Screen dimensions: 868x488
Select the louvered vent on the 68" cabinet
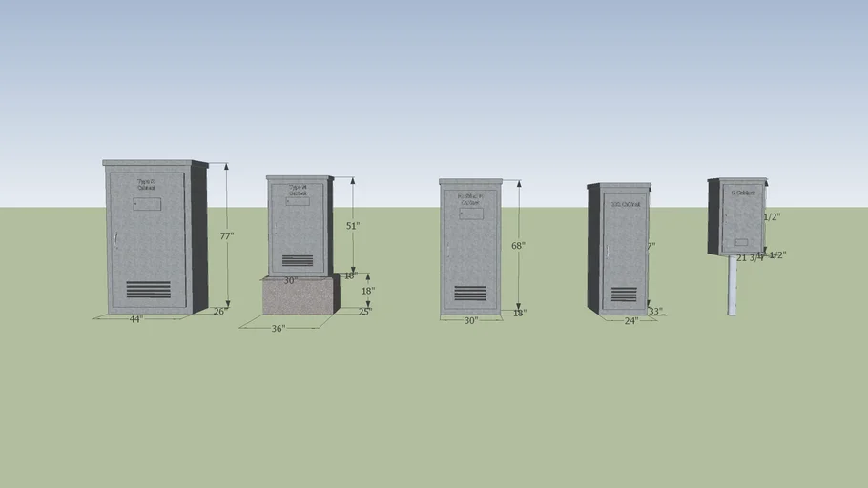(470, 294)
